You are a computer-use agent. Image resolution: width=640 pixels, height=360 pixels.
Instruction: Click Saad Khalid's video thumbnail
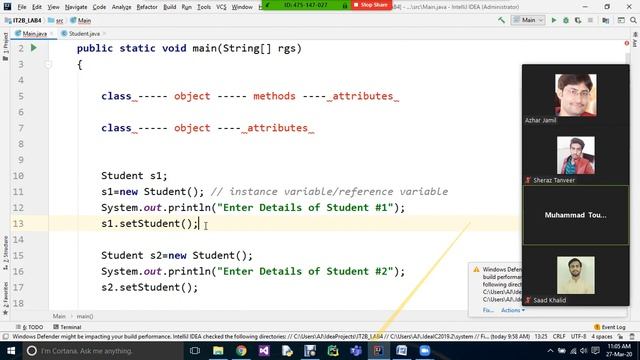tap(576, 275)
